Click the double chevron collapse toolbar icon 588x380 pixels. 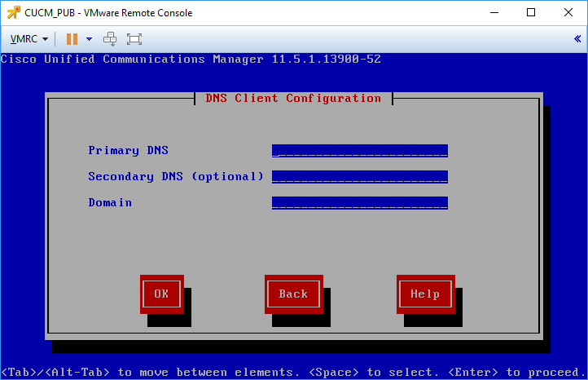point(577,38)
